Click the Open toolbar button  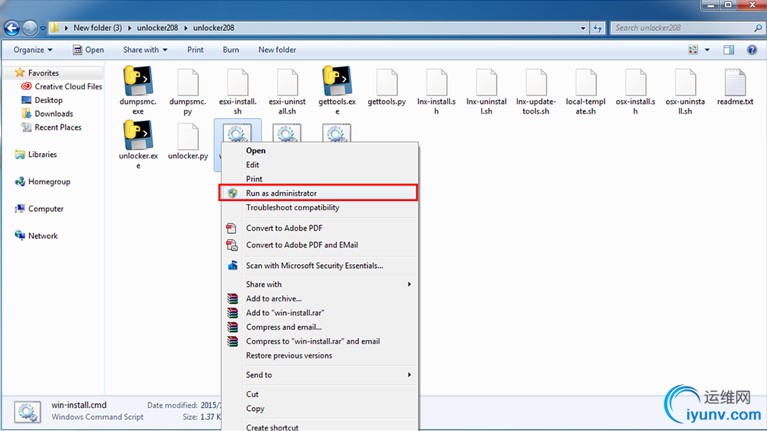click(x=89, y=50)
